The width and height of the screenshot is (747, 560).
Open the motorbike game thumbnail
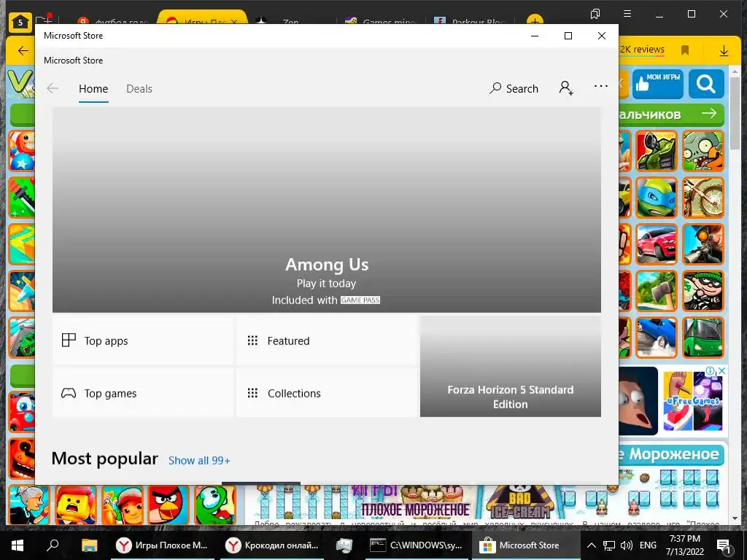click(703, 198)
